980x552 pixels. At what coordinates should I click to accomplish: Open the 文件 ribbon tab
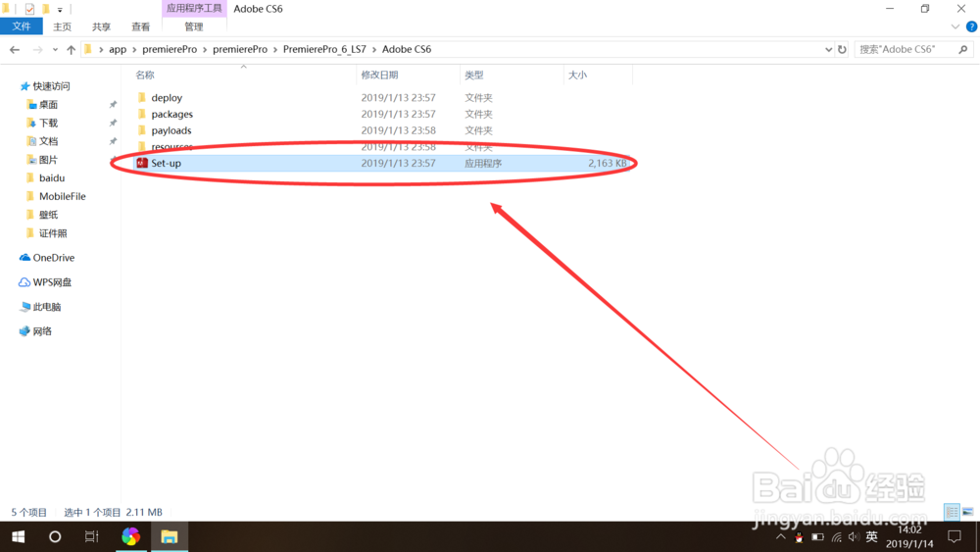(22, 26)
